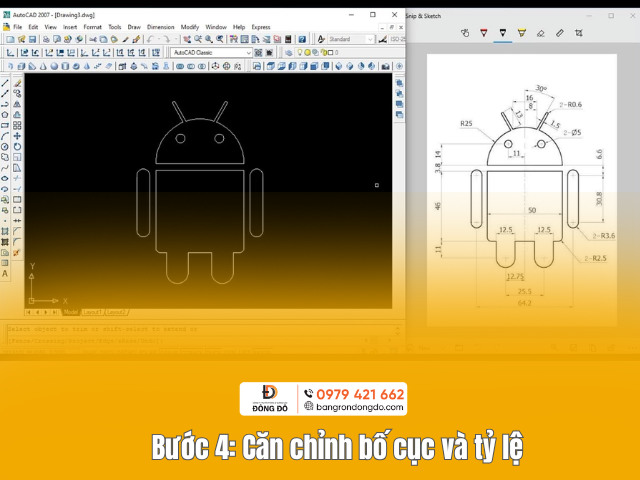640x480 pixels.
Task: Select Touch Writing in Snip & Sketch
Action: [x=465, y=33]
